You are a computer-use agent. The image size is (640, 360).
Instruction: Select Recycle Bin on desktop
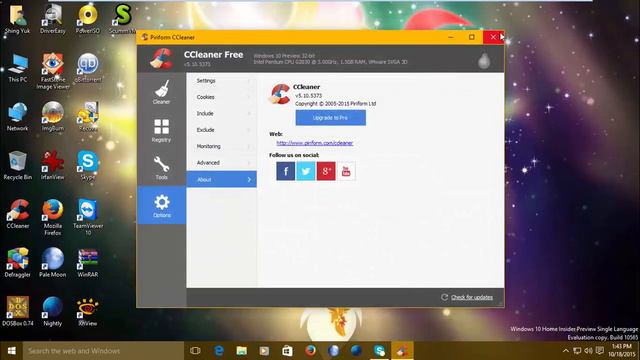(18, 165)
